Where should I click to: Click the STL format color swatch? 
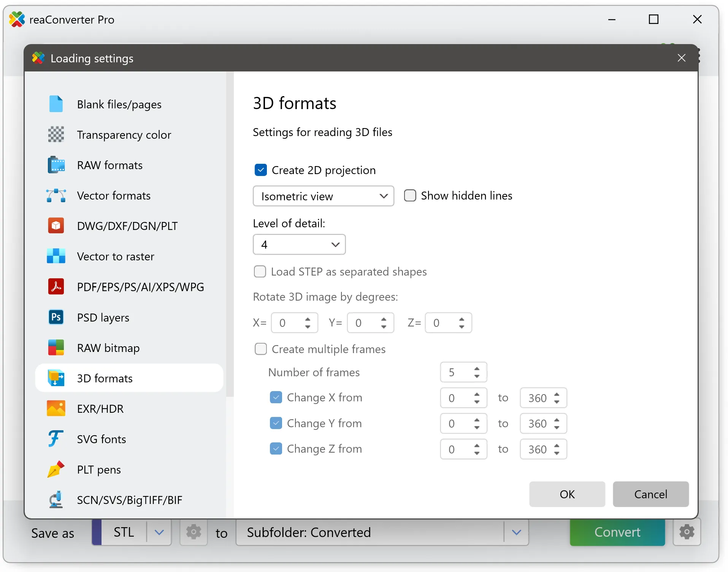[97, 532]
